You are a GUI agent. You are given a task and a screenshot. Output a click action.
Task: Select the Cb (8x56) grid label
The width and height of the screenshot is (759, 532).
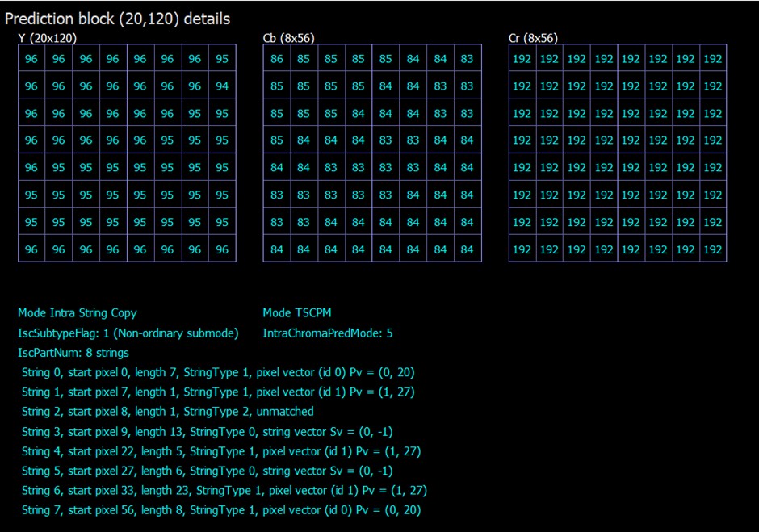coord(288,38)
